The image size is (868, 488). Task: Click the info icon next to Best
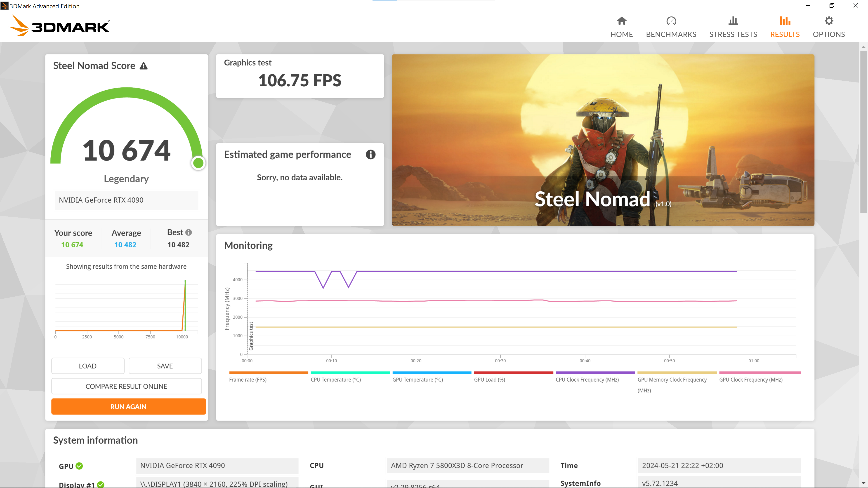click(189, 232)
